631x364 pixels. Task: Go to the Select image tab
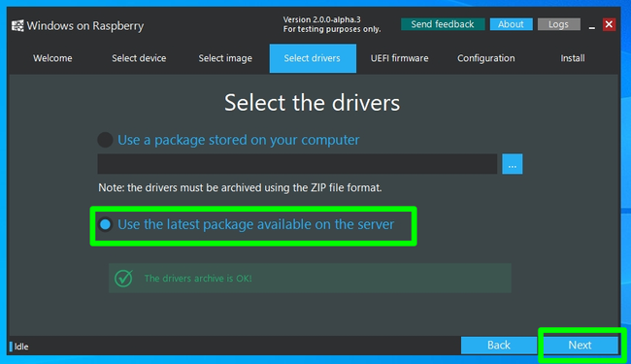225,58
